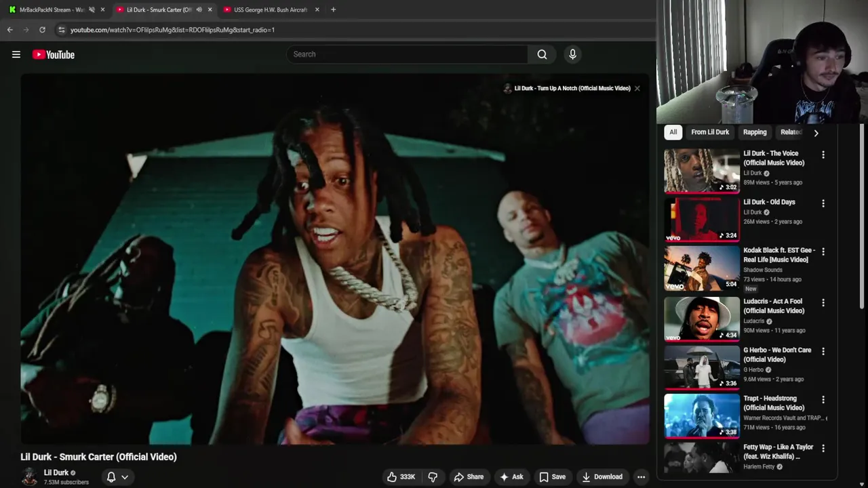The width and height of the screenshot is (868, 488).
Task: Dislike the video
Action: point(433,477)
